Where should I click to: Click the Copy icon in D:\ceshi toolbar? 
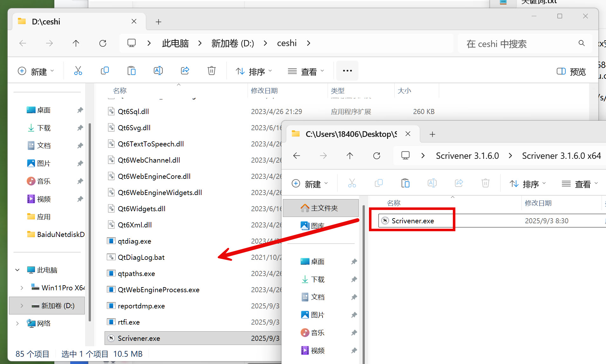[x=105, y=71]
